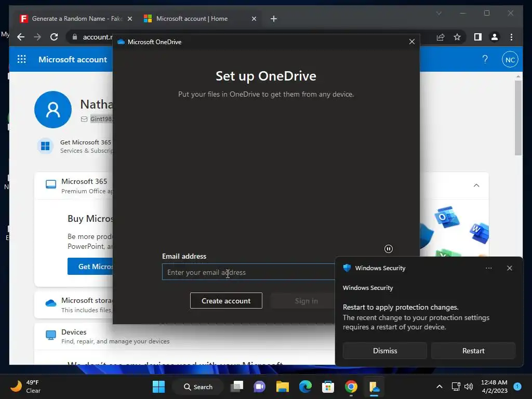
Task: Open Chrome profile icon
Action: tap(495, 37)
